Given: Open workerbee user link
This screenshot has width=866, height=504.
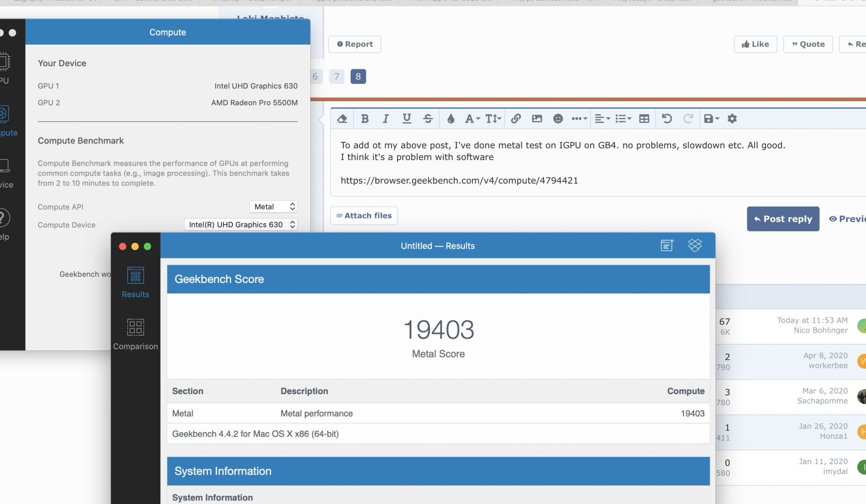Looking at the screenshot, I should [x=828, y=366].
